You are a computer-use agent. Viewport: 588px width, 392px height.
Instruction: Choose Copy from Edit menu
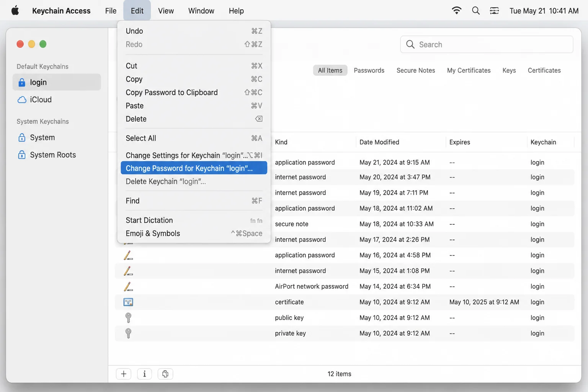194,79
